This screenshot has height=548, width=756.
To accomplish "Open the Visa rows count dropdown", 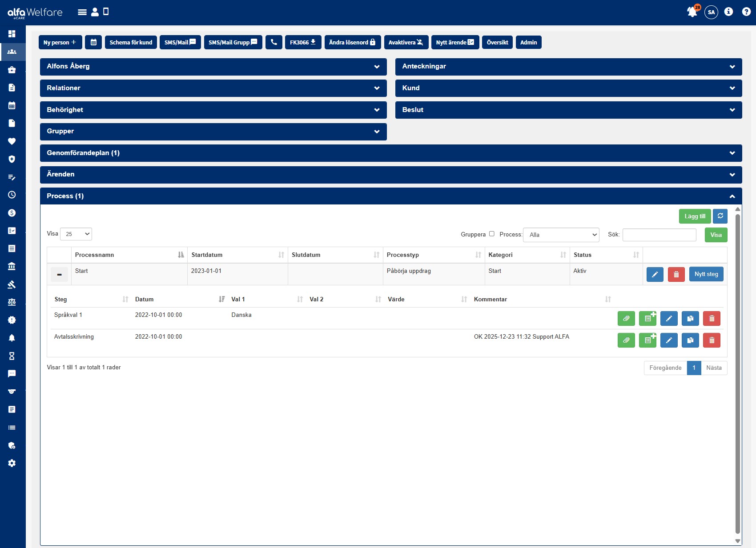I will (x=76, y=234).
